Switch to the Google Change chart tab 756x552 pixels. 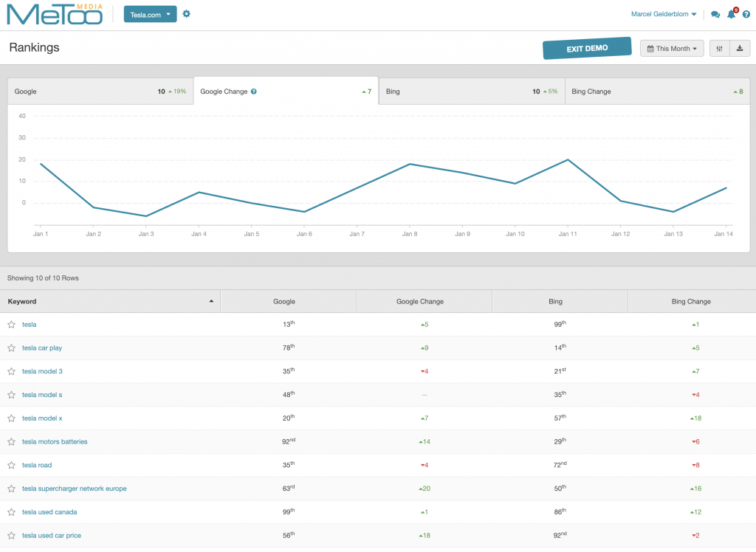(x=286, y=91)
